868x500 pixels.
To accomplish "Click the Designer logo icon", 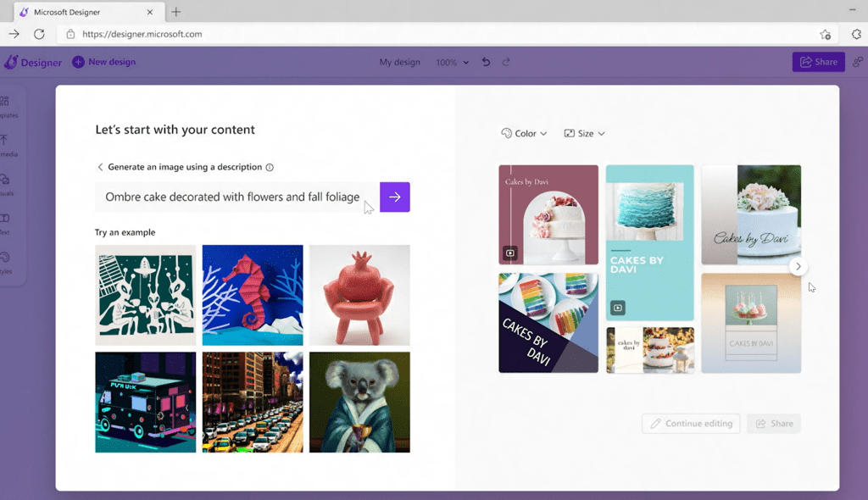I will coord(11,62).
